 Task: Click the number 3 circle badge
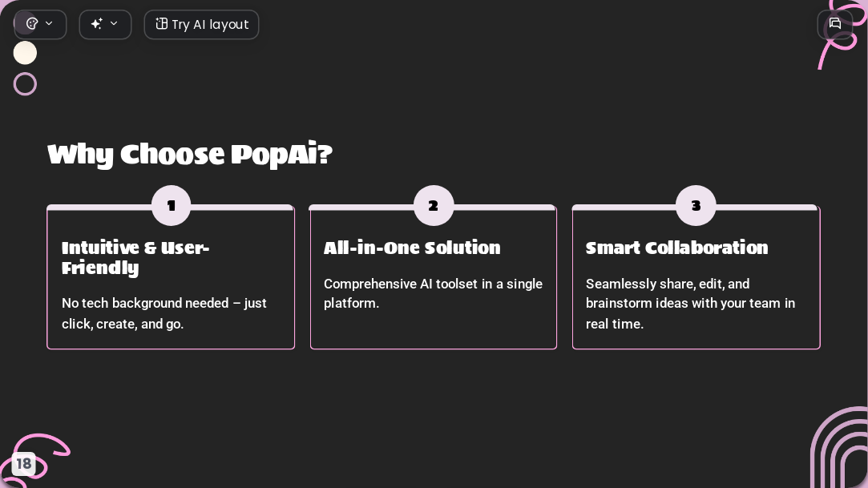696,205
